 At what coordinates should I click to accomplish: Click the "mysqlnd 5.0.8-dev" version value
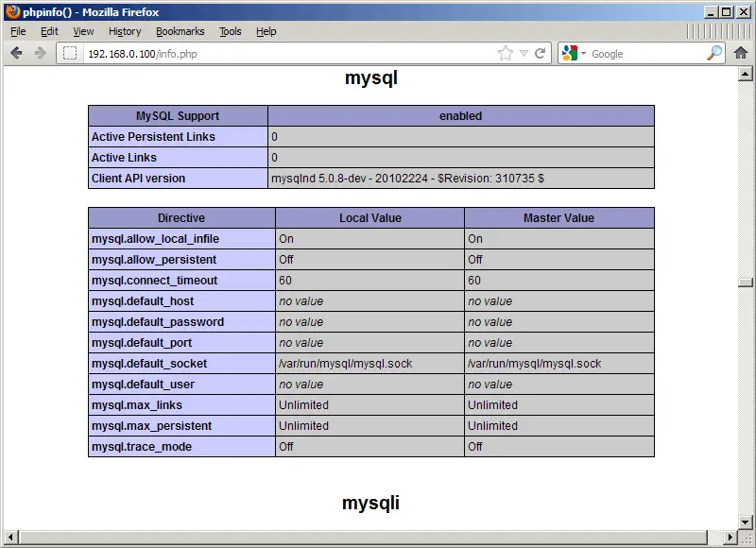click(x=407, y=179)
